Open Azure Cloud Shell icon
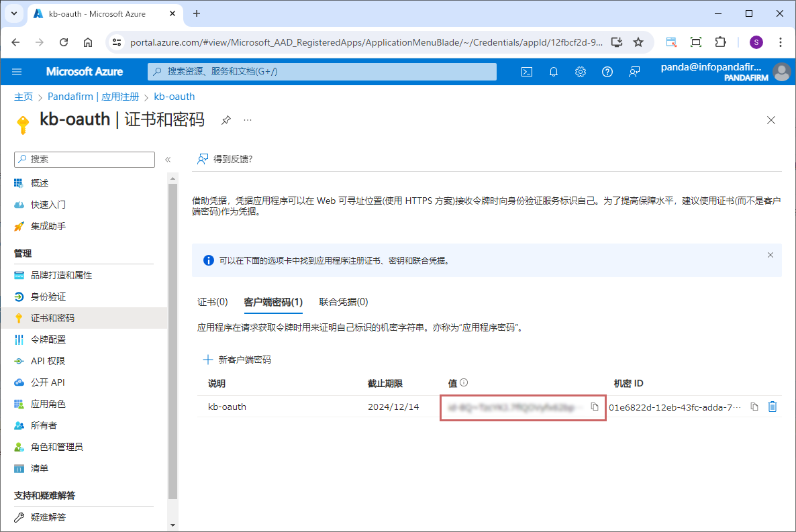 pyautogui.click(x=527, y=72)
